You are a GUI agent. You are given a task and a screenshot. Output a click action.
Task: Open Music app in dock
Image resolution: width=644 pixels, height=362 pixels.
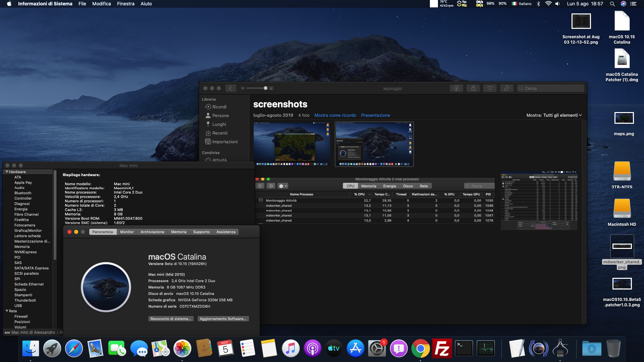[x=291, y=349]
